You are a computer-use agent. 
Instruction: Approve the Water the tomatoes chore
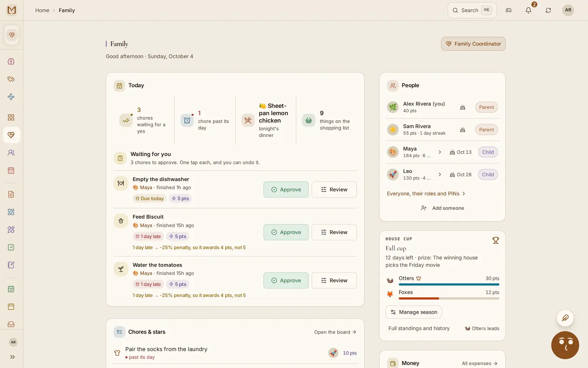pyautogui.click(x=286, y=280)
